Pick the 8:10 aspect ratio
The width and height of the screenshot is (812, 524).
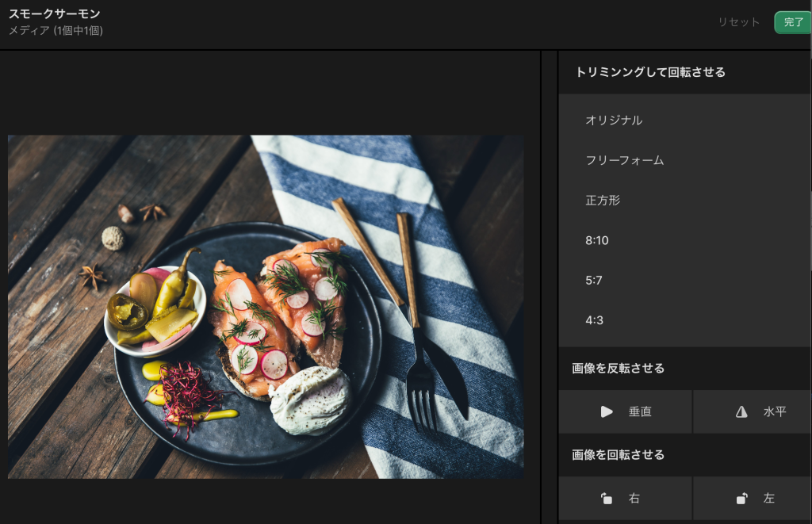tap(597, 240)
